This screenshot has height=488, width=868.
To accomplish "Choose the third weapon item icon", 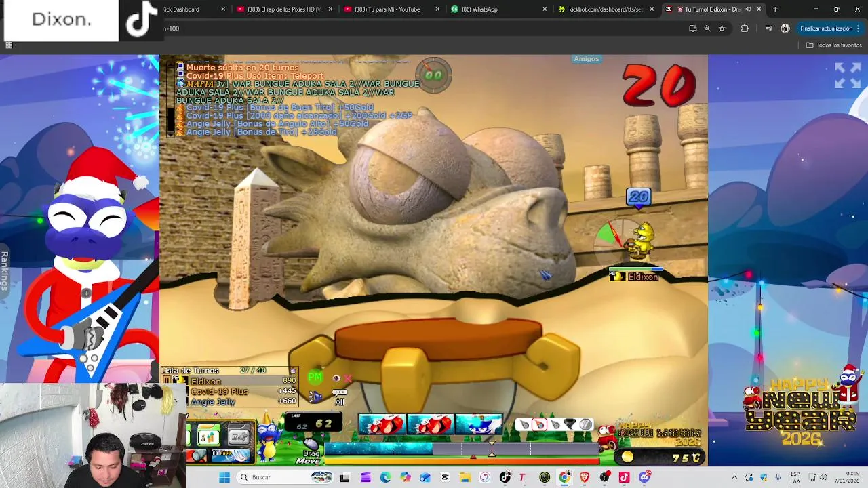I will [555, 425].
